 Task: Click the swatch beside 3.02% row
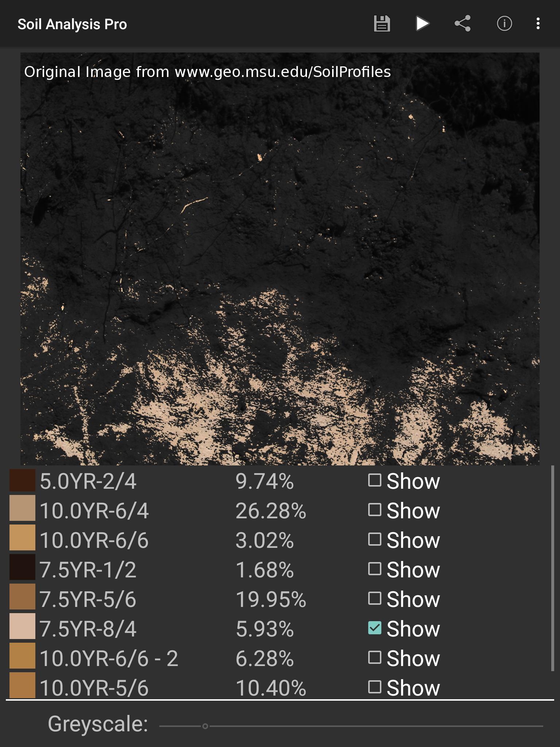pos(22,537)
